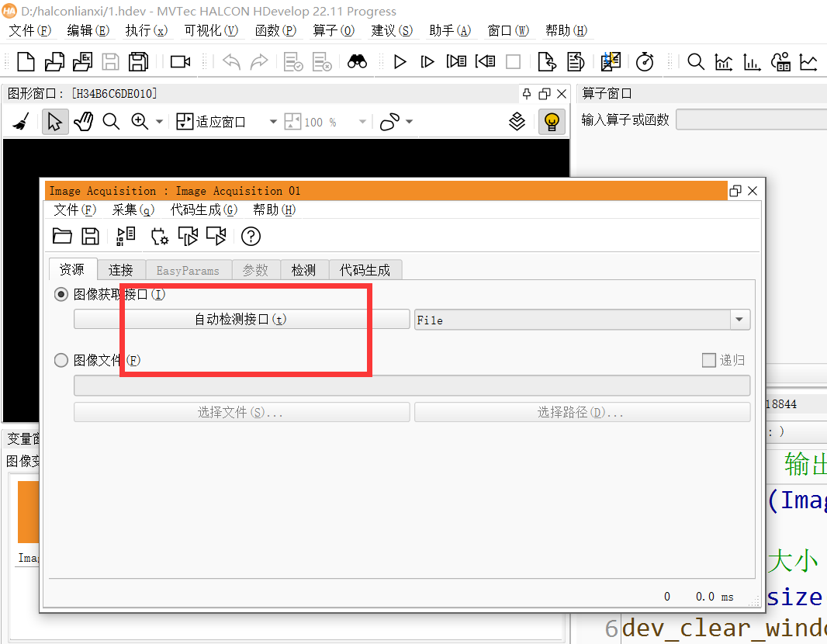This screenshot has width=827, height=644.
Task: Open the magnifier zoom window icon in main toolbar
Action: coord(696,62)
